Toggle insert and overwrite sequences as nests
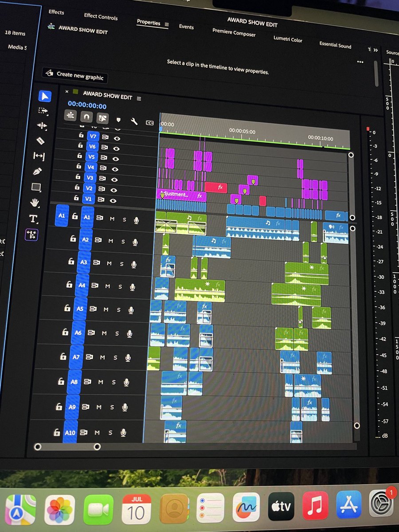This screenshot has height=532, width=399. click(x=70, y=116)
